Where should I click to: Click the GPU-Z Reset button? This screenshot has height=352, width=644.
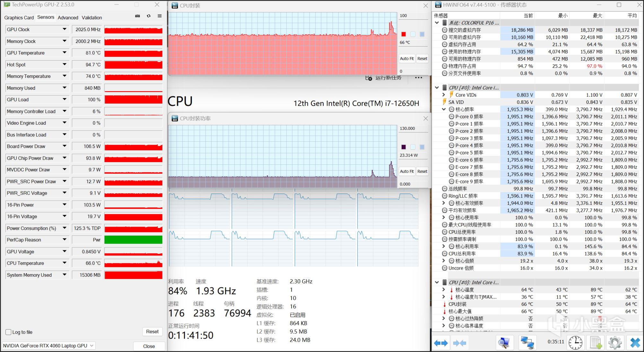pos(152,331)
